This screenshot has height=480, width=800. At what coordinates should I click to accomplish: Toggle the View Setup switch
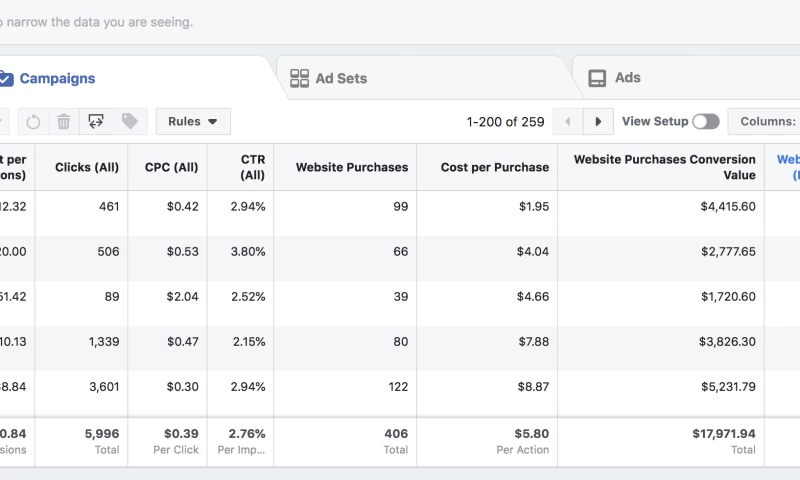705,122
